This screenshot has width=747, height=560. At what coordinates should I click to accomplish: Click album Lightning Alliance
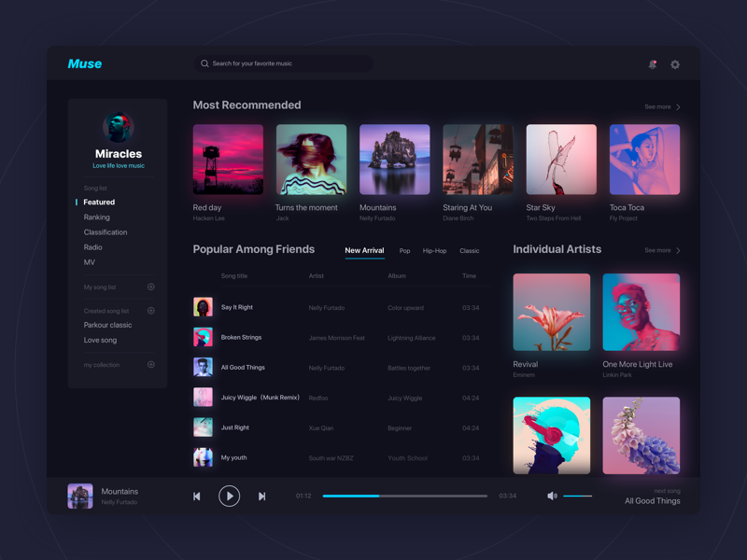click(412, 338)
